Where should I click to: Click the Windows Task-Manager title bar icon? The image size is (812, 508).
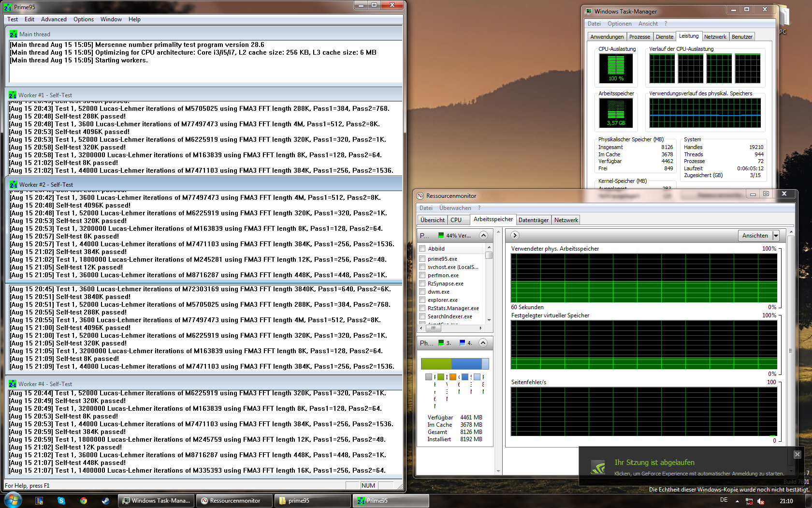coord(589,11)
